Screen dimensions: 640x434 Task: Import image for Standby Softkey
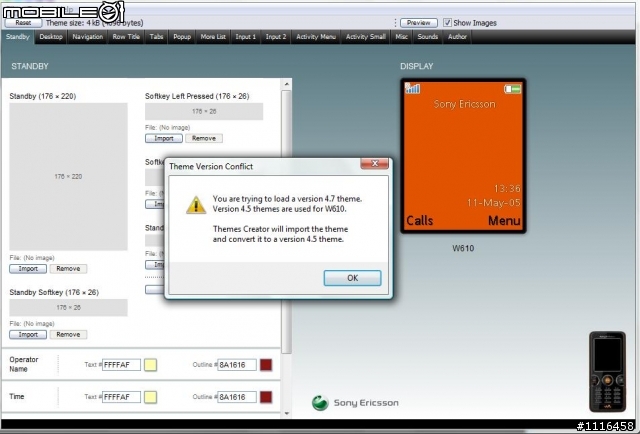click(28, 334)
